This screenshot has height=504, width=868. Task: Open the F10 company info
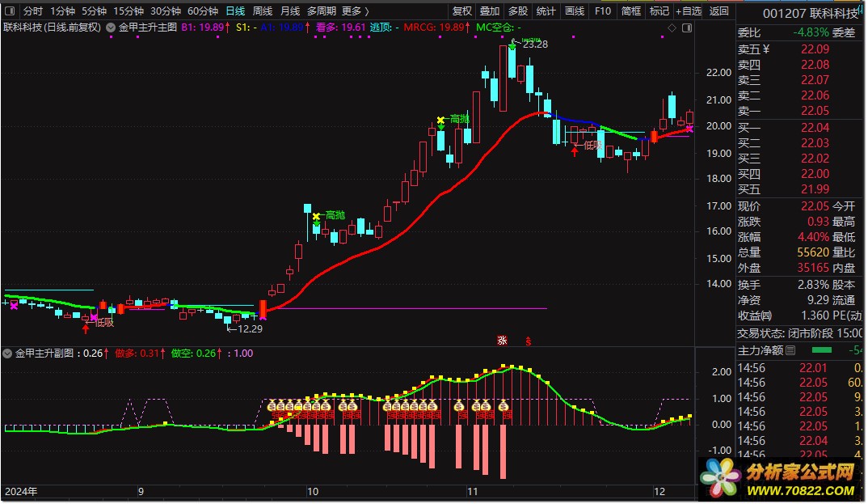coord(603,11)
